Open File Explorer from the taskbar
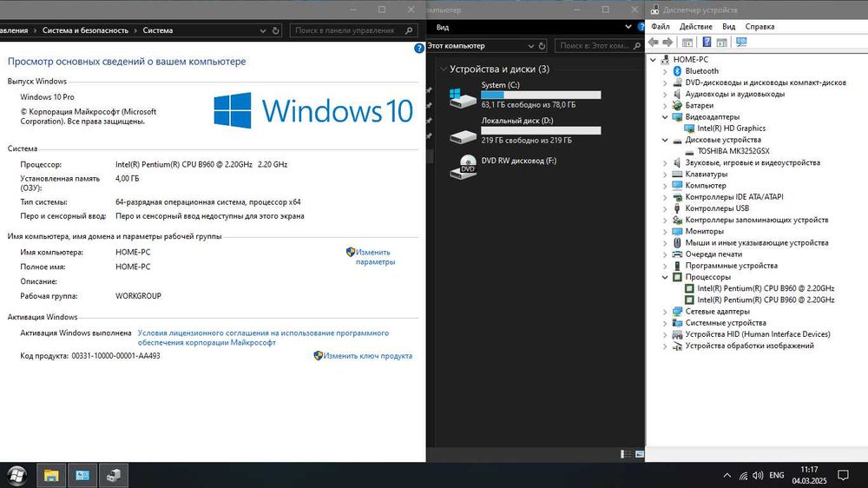The height and width of the screenshot is (488, 868). 51,475
